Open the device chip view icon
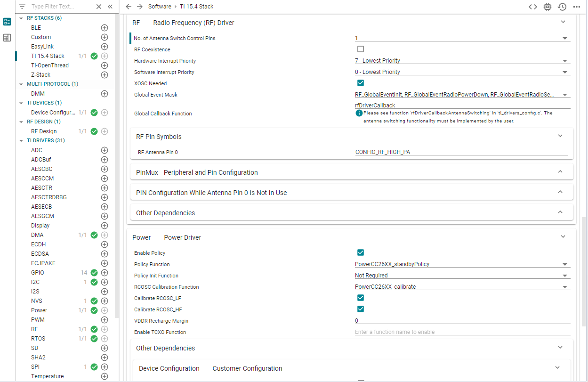The width and height of the screenshot is (588, 382). click(548, 7)
